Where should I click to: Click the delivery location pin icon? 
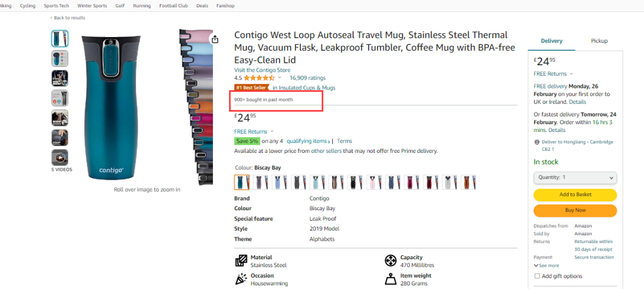pyautogui.click(x=537, y=142)
